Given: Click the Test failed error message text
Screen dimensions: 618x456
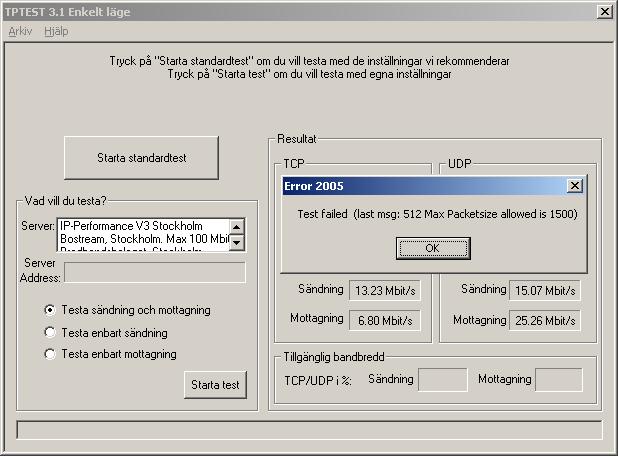Looking at the screenshot, I should (437, 214).
